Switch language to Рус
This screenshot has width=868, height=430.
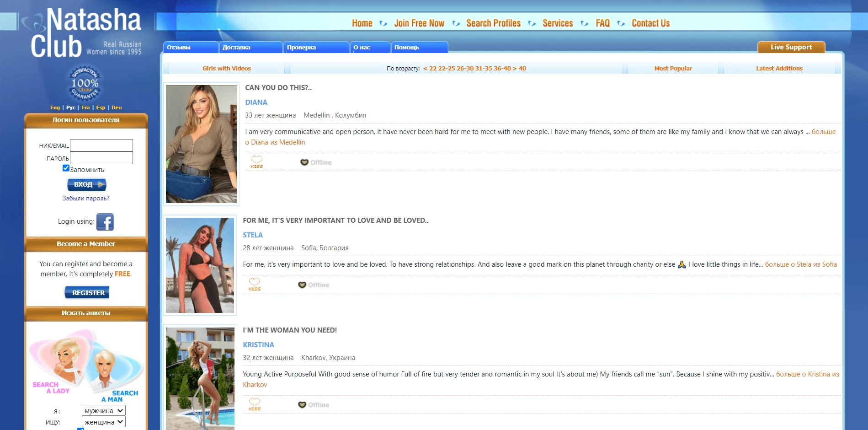(x=71, y=107)
